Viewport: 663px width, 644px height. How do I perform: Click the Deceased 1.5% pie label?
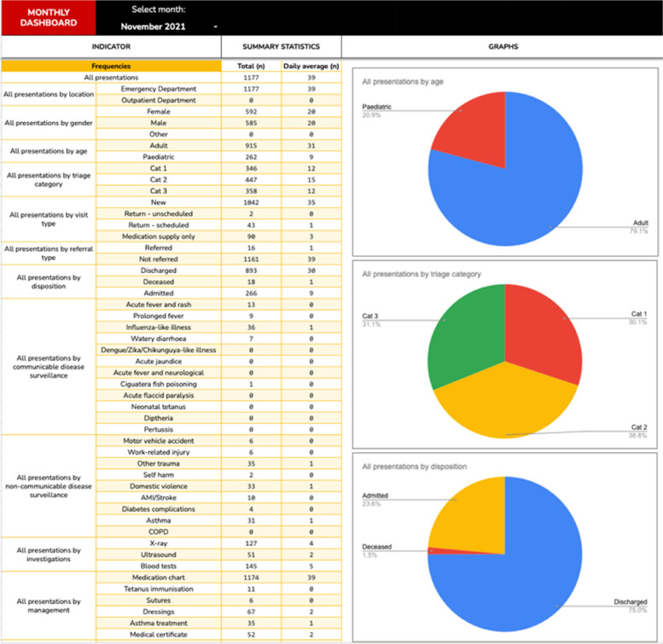coord(376,551)
